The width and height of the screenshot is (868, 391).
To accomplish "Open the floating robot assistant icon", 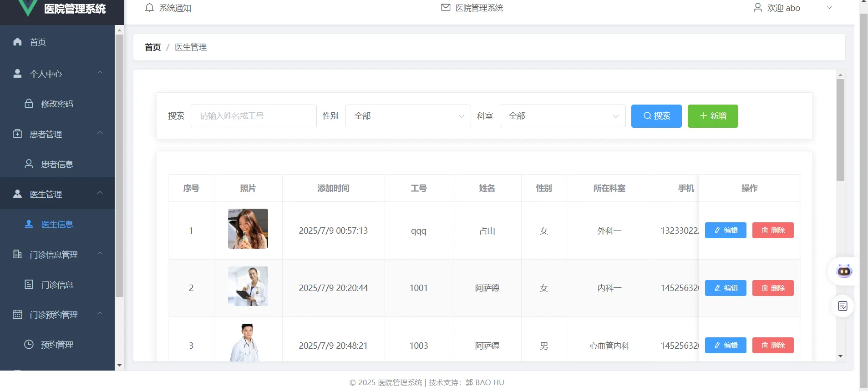I will tap(844, 271).
